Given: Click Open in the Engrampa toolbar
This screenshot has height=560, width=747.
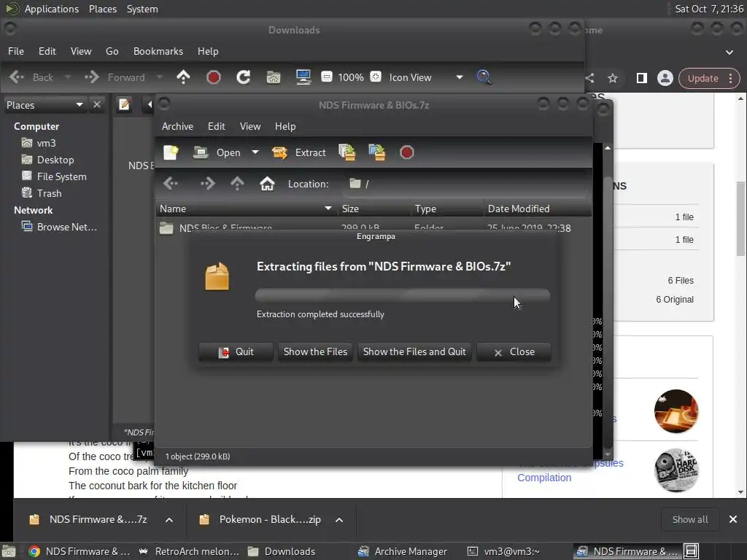Looking at the screenshot, I should click(x=217, y=152).
